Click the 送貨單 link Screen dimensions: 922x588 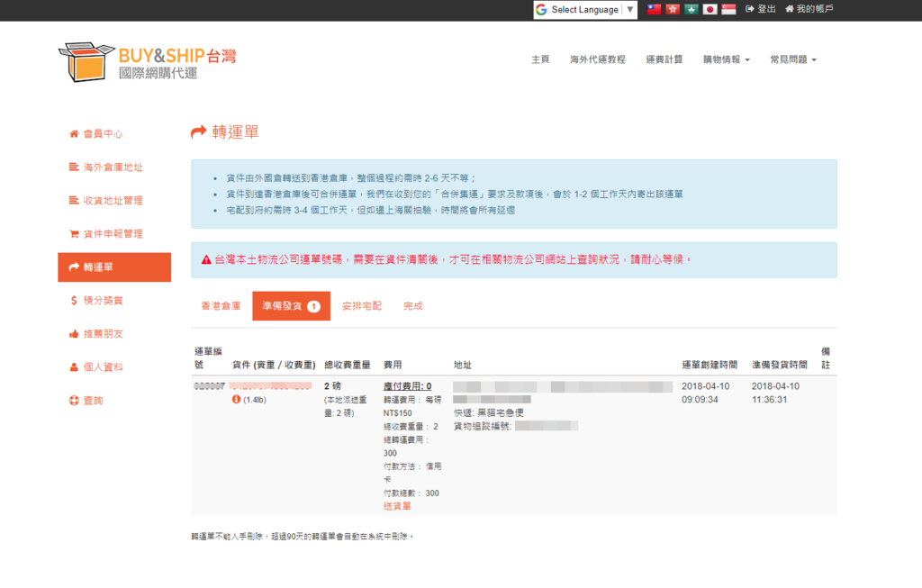click(x=398, y=506)
